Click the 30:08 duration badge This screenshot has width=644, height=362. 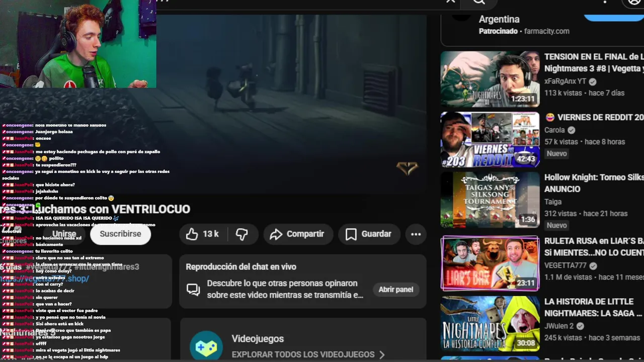coord(526,343)
